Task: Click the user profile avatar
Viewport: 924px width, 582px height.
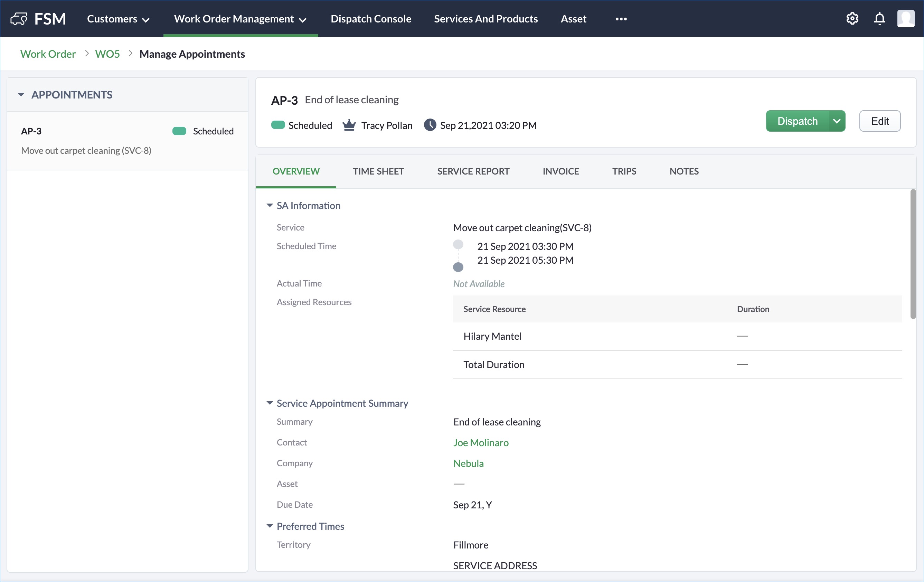Action: click(x=906, y=18)
